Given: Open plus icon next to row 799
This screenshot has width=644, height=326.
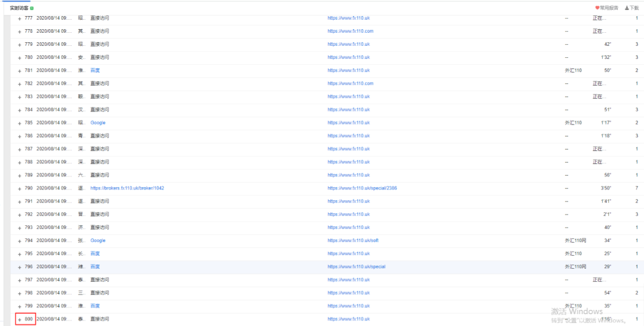Looking at the screenshot, I should (x=20, y=306).
